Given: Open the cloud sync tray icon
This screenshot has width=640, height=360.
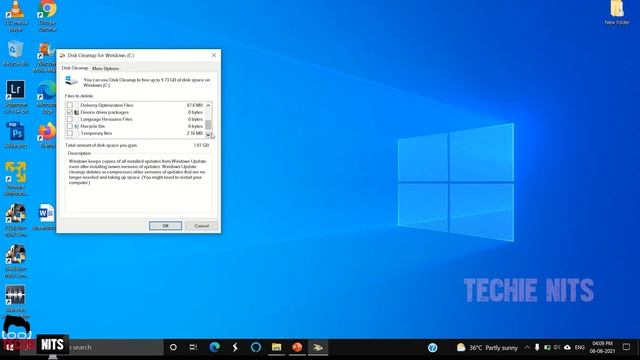Looking at the screenshot, I should (x=567, y=347).
